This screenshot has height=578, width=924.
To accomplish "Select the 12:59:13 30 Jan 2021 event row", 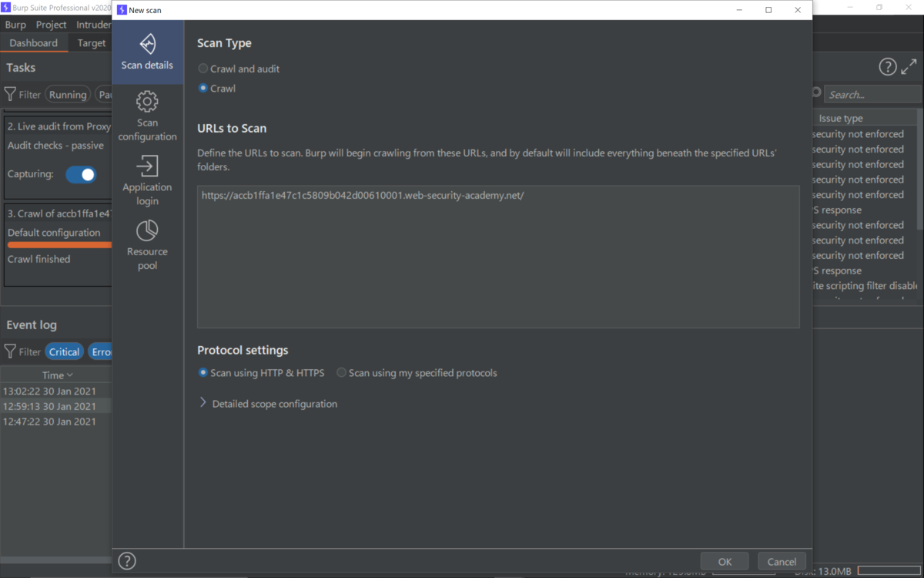I will (x=56, y=406).
